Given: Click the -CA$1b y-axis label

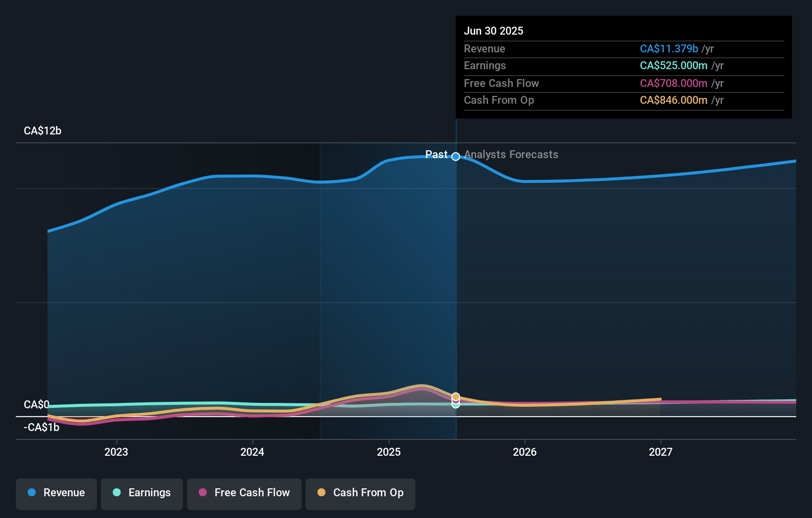Looking at the screenshot, I should pyautogui.click(x=42, y=428).
